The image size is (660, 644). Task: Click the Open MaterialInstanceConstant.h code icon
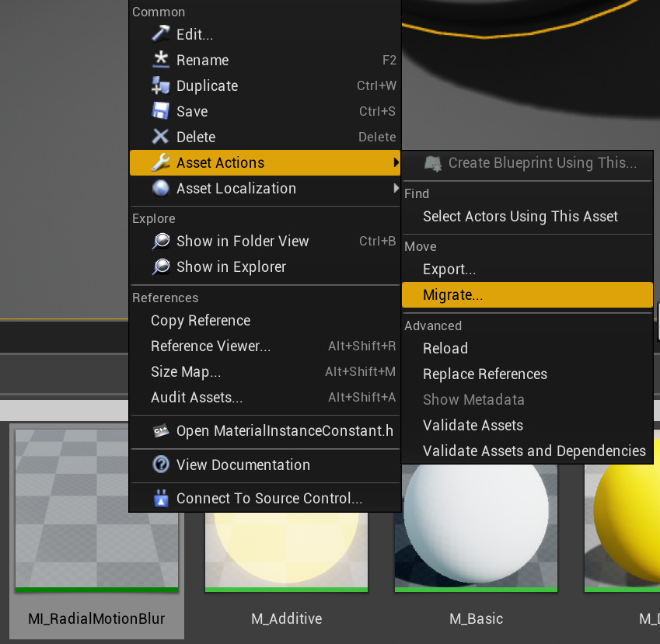(160, 430)
